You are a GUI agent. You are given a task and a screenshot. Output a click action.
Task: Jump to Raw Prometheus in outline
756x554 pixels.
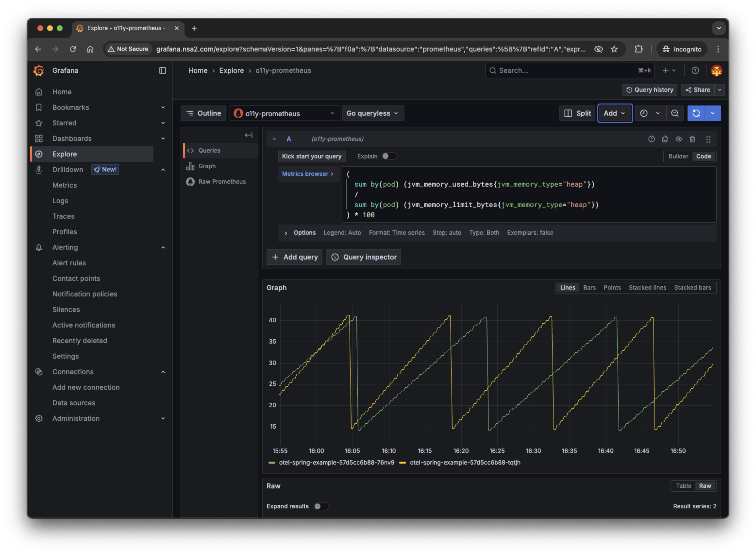pyautogui.click(x=222, y=182)
